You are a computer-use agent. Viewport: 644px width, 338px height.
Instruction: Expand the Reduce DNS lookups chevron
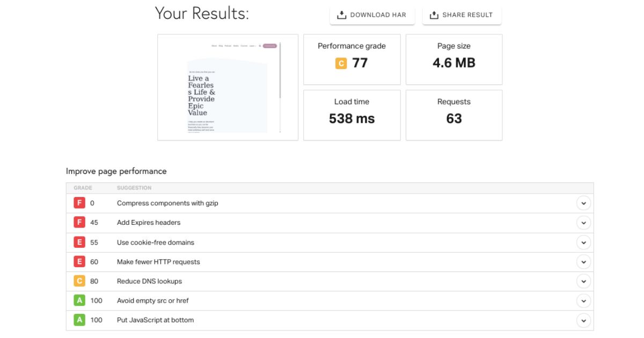(583, 281)
